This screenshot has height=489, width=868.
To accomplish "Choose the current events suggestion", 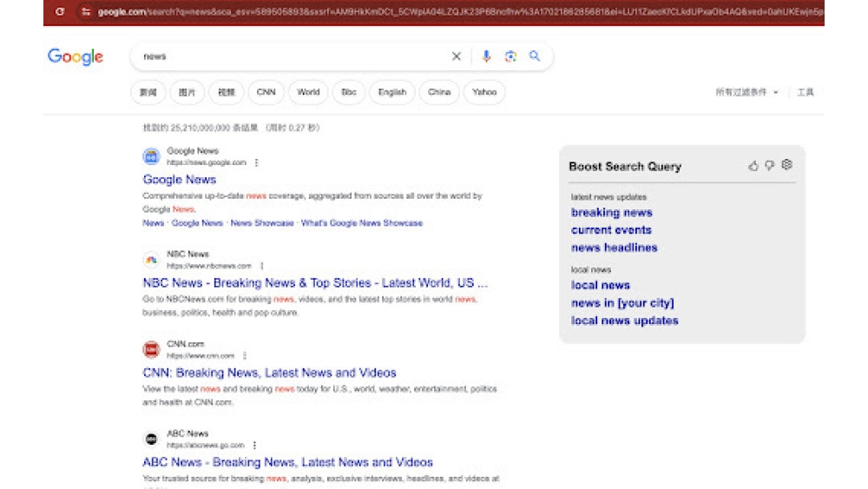I will 611,230.
